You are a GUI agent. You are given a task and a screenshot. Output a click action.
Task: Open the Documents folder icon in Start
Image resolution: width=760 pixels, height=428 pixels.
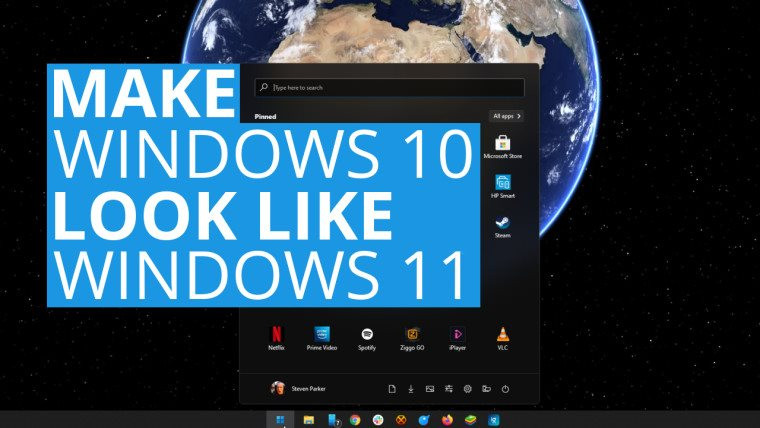pos(392,389)
